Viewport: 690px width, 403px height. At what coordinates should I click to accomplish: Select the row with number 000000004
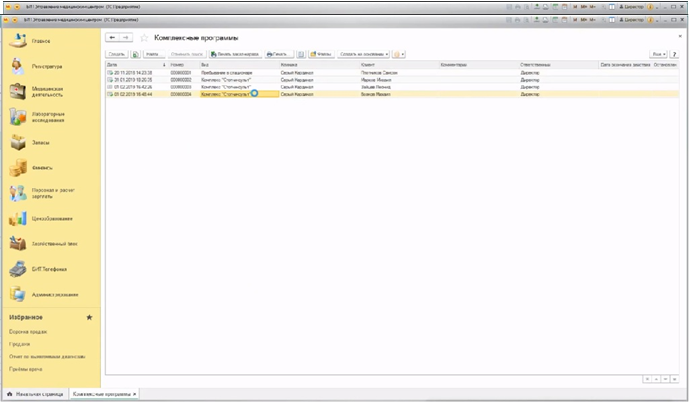tap(181, 93)
